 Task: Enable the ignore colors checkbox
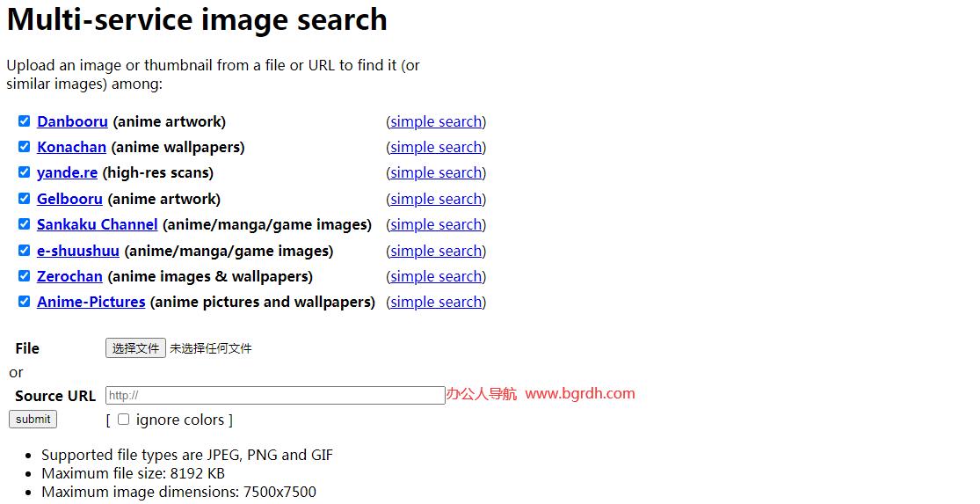(123, 419)
